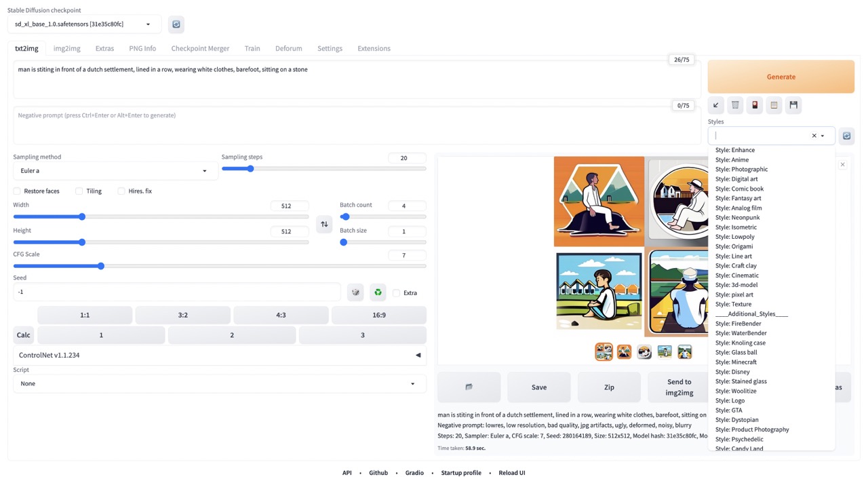
Task: Open the Script dropdown showing None
Action: pos(219,384)
